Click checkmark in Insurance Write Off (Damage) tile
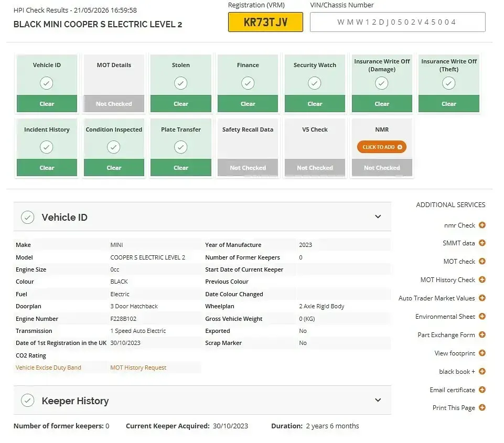Image resolution: width=504 pixels, height=443 pixels. click(381, 83)
